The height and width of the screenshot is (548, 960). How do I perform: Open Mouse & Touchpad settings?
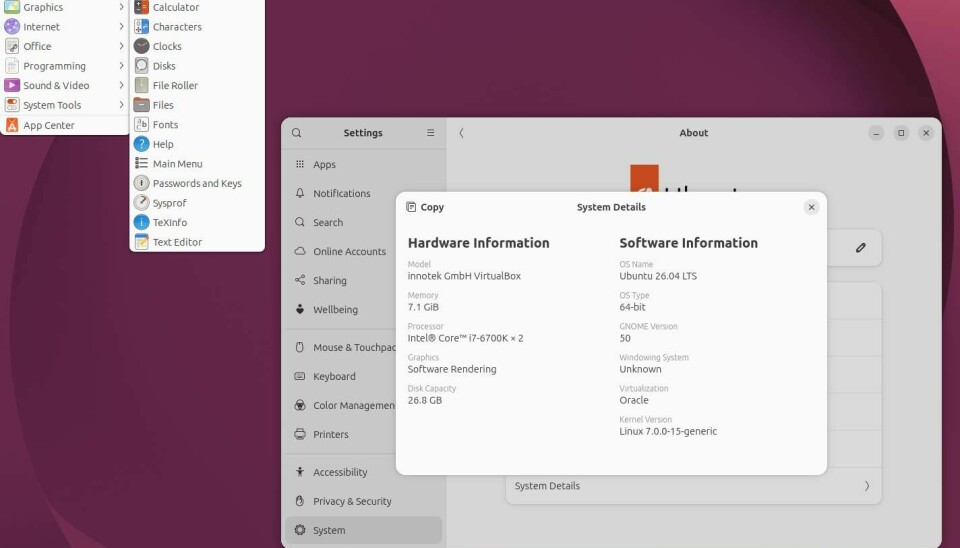point(340,347)
